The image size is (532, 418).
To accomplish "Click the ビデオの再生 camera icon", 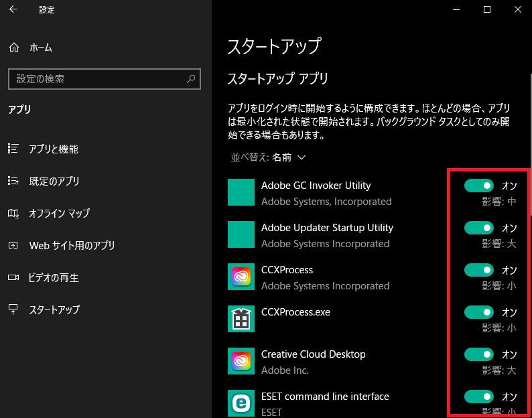I will point(13,277).
